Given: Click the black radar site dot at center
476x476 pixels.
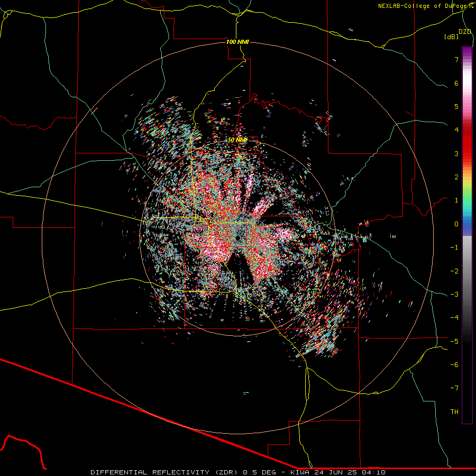Looking at the screenshot, I should (239, 237).
